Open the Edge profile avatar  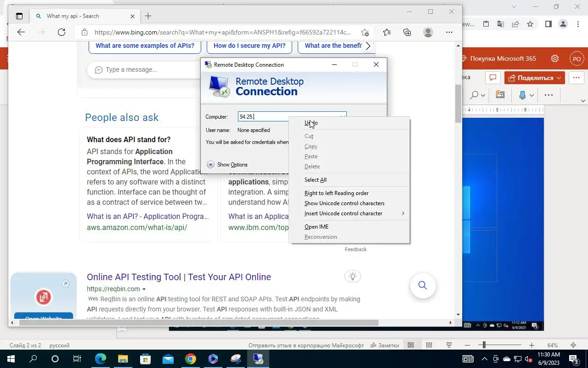428,32
